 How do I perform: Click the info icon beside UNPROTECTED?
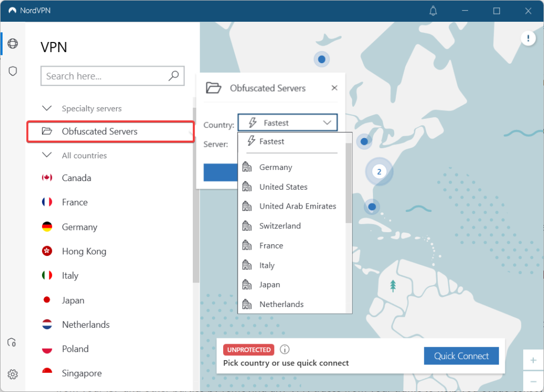pos(285,350)
